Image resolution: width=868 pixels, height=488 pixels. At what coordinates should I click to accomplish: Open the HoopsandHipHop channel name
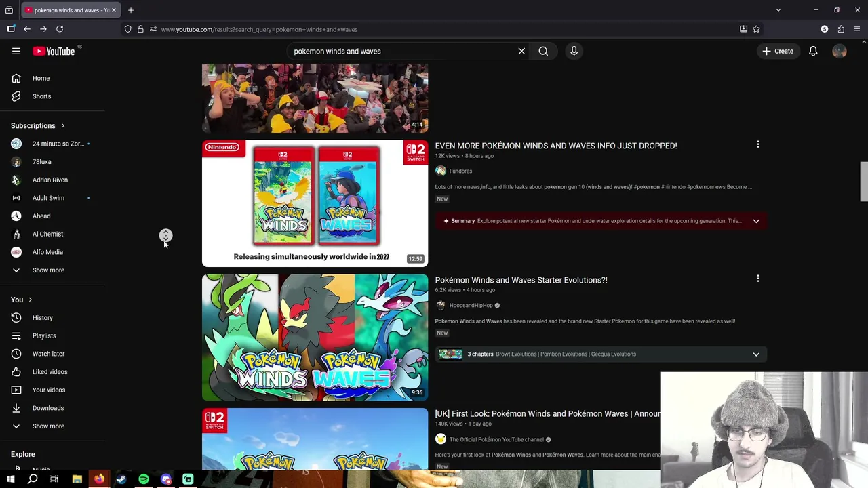471,306
